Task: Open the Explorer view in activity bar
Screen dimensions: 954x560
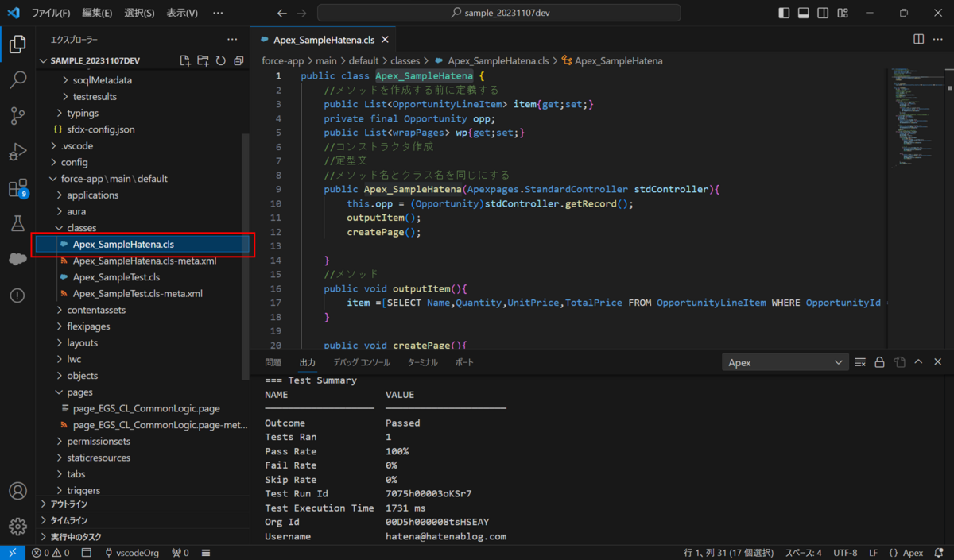Action: click(17, 44)
